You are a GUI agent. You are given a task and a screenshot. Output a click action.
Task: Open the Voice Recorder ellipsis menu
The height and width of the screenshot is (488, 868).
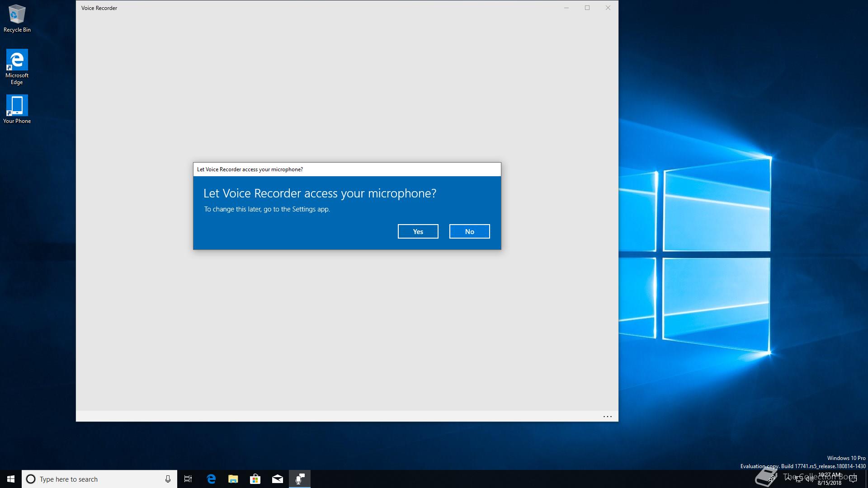coord(607,417)
